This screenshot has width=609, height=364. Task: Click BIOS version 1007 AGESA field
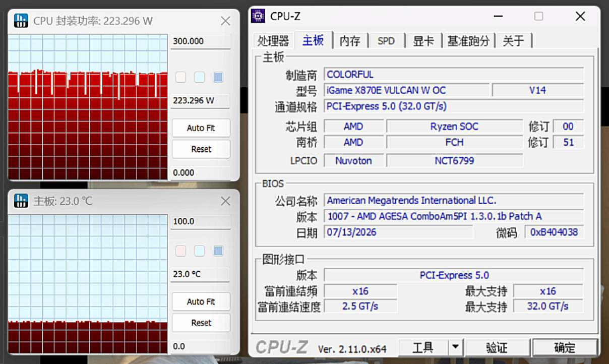tap(454, 216)
